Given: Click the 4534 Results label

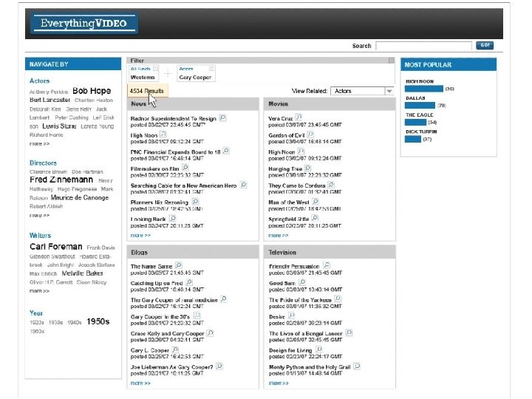Looking at the screenshot, I should pos(147,91).
